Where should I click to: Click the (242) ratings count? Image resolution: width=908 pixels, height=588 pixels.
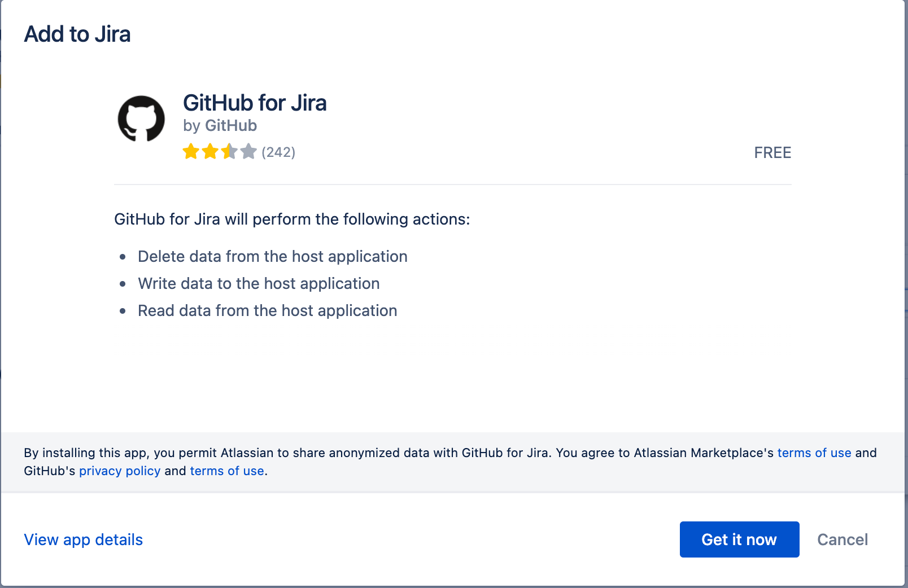click(278, 152)
